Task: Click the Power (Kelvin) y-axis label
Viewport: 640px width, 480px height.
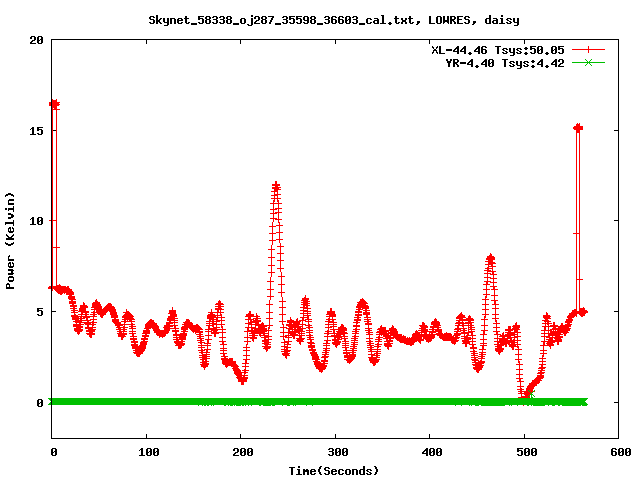Action: 10,241
